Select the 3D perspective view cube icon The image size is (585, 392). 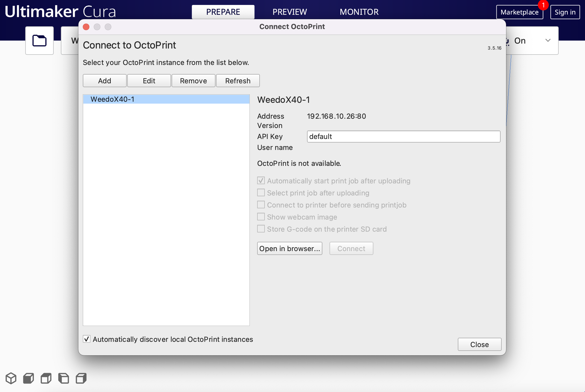11,378
